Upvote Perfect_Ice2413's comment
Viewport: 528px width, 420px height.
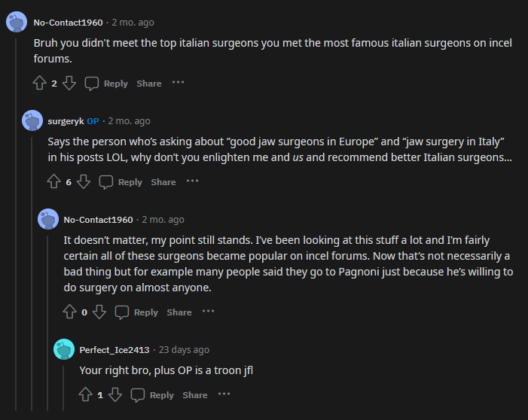point(86,394)
